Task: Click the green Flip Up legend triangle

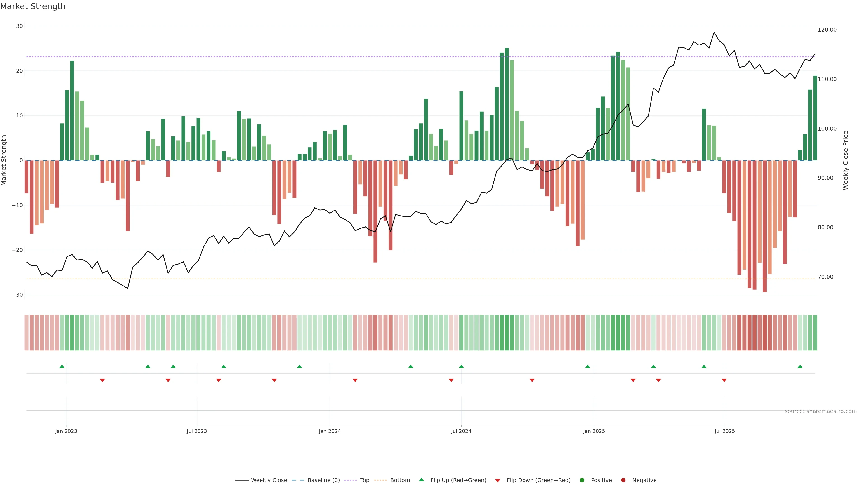Action: pos(421,480)
